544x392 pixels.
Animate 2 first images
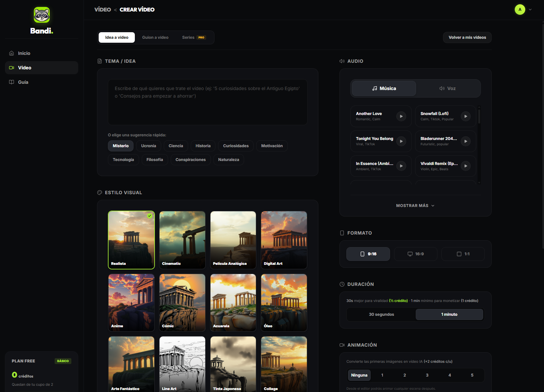pos(405,375)
